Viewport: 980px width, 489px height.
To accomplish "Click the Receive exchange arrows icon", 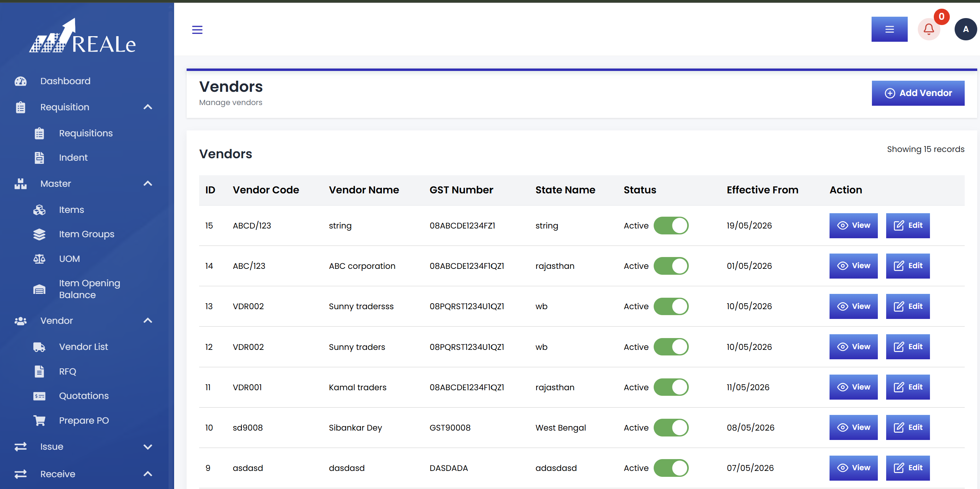I will pos(21,474).
